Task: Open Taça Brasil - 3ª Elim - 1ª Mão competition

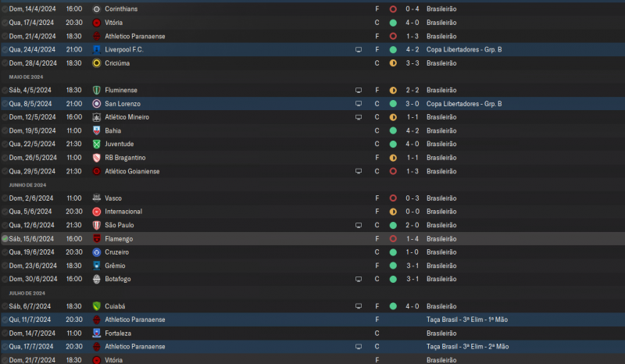Action: pyautogui.click(x=467, y=319)
